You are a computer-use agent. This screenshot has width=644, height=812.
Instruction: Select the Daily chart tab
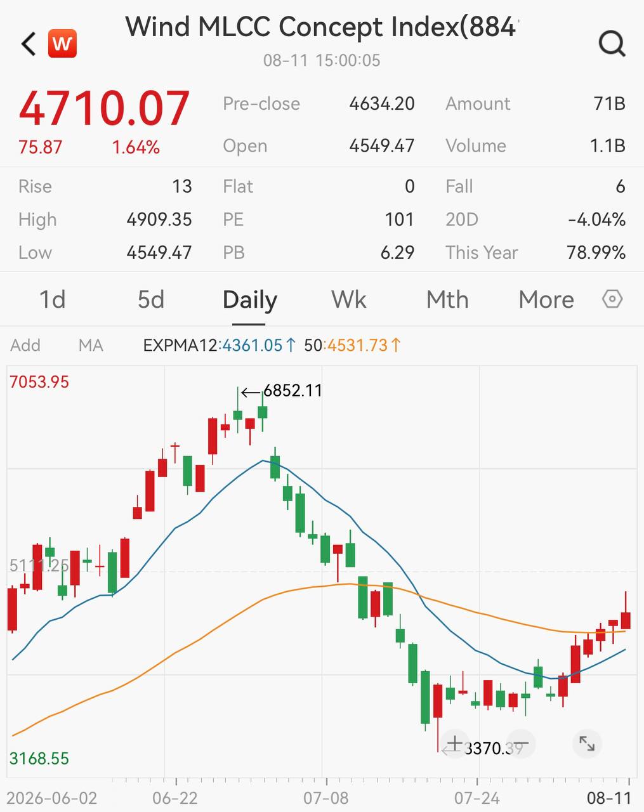250,300
